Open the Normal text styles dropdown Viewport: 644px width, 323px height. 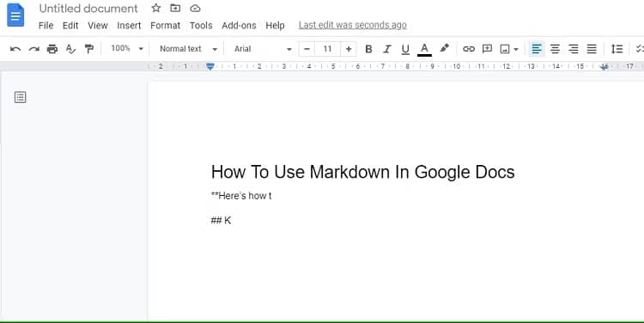pos(189,49)
